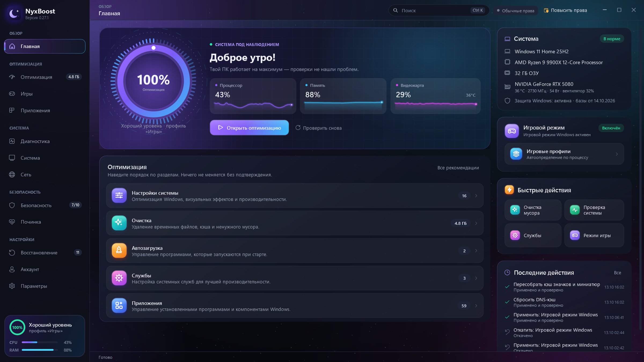Click the 100% Оптимизация circular gauge
Viewport: 644px width, 362px height.
click(153, 81)
